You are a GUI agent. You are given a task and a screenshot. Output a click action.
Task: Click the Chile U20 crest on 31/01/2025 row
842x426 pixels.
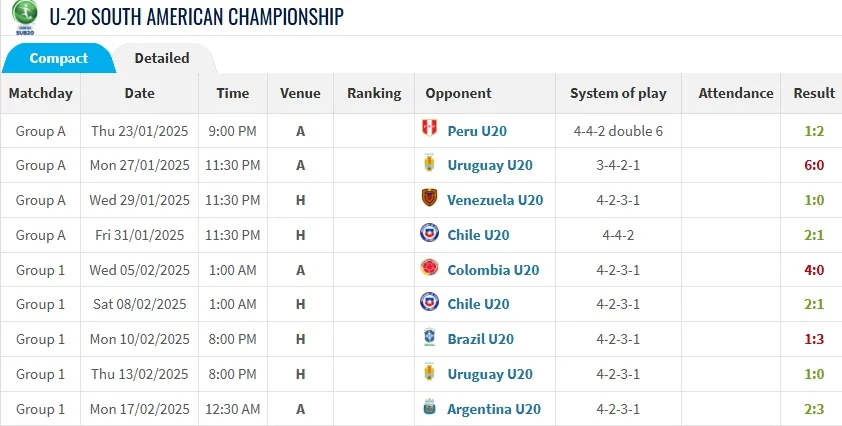point(430,234)
